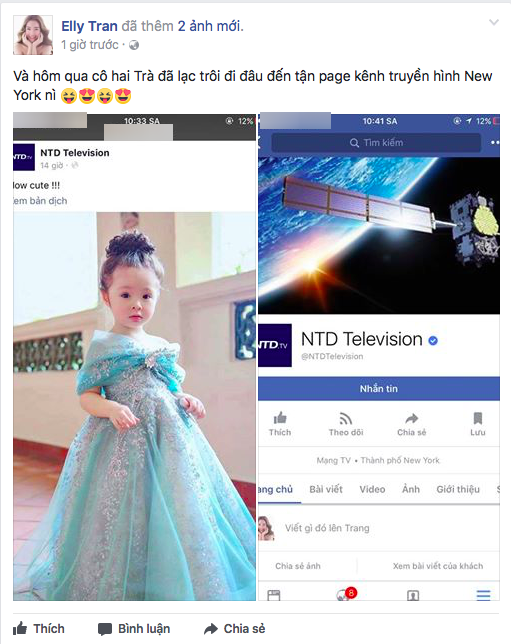Open the photo of girl in blue dress
This screenshot has width=511, height=644.
(134, 406)
